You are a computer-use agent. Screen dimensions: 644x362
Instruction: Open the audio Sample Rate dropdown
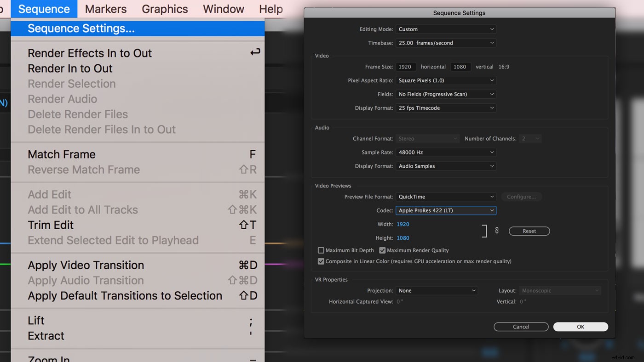pyautogui.click(x=446, y=152)
